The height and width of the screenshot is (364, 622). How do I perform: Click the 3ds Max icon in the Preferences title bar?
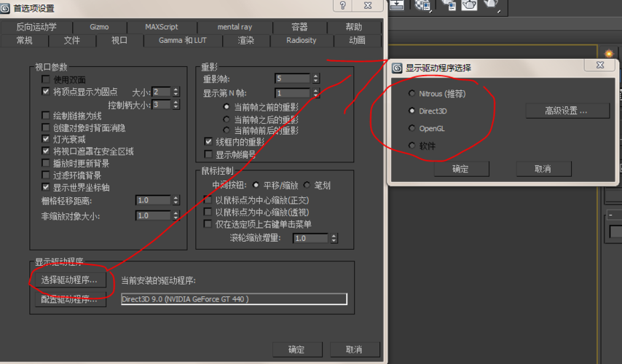[5, 8]
